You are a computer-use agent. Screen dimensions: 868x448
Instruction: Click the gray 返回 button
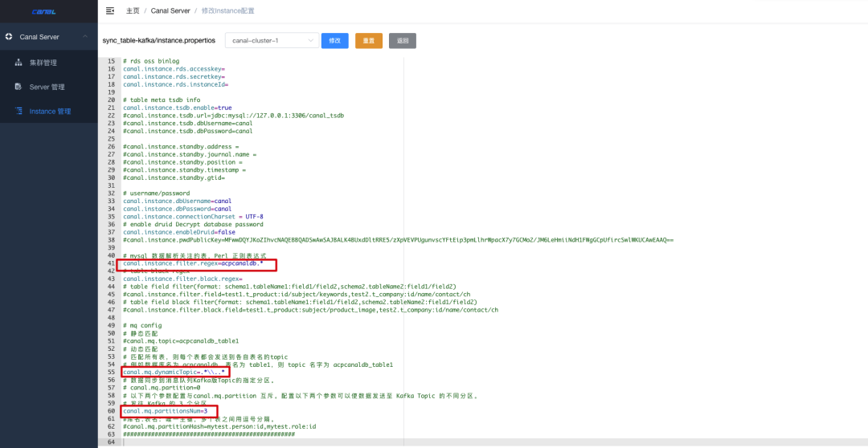tap(403, 41)
